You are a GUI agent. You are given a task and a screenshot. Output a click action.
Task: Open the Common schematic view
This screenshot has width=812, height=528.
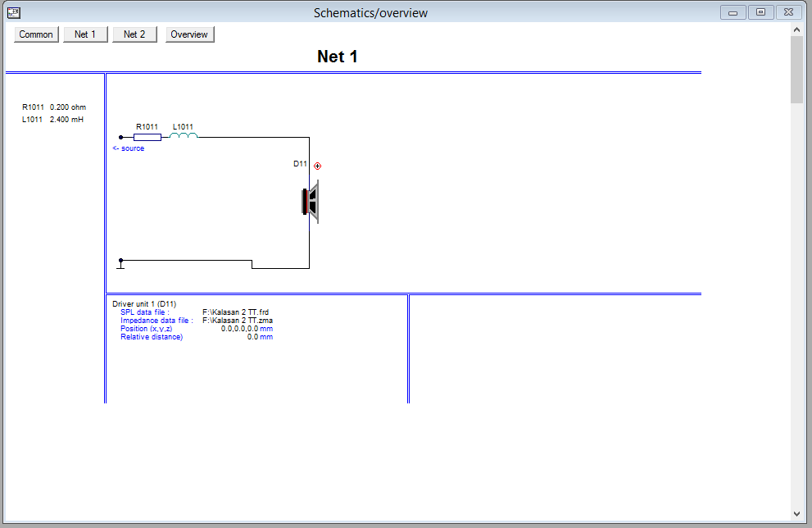36,34
